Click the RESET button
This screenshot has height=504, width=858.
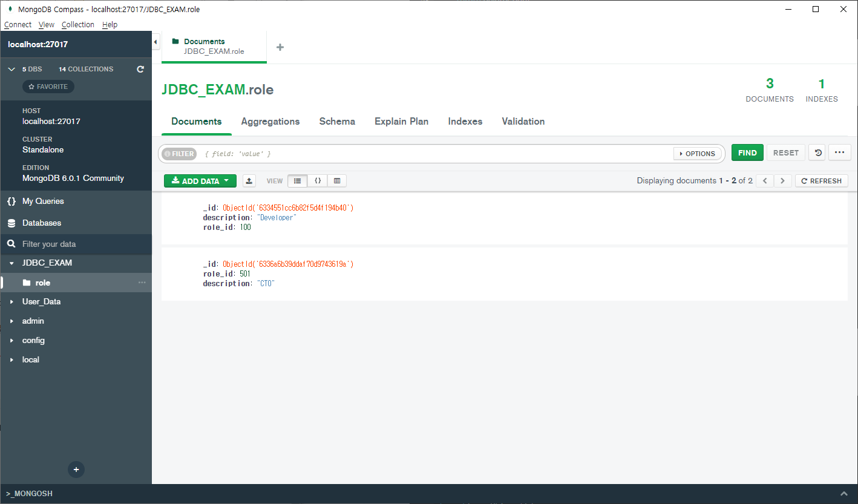(786, 153)
